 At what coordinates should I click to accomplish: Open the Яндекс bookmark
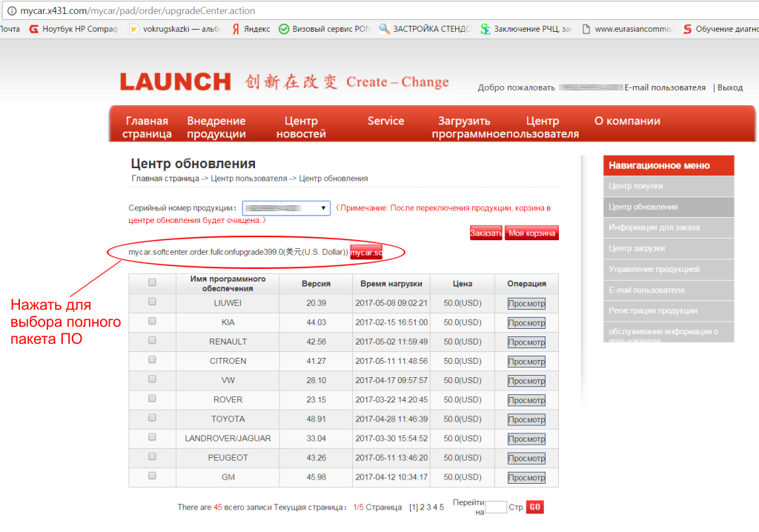point(250,29)
